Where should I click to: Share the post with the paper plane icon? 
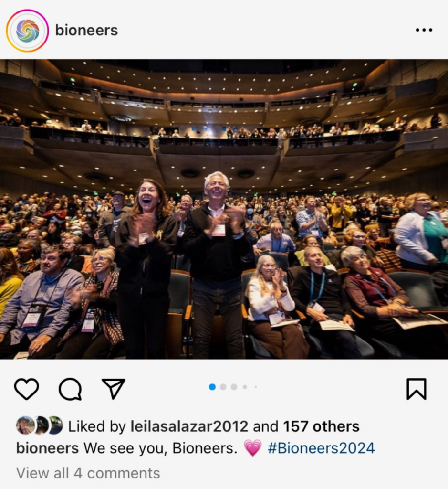(114, 389)
